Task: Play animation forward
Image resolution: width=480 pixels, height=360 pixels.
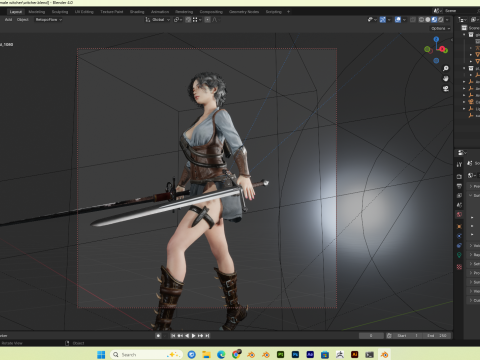Action: click(193, 336)
